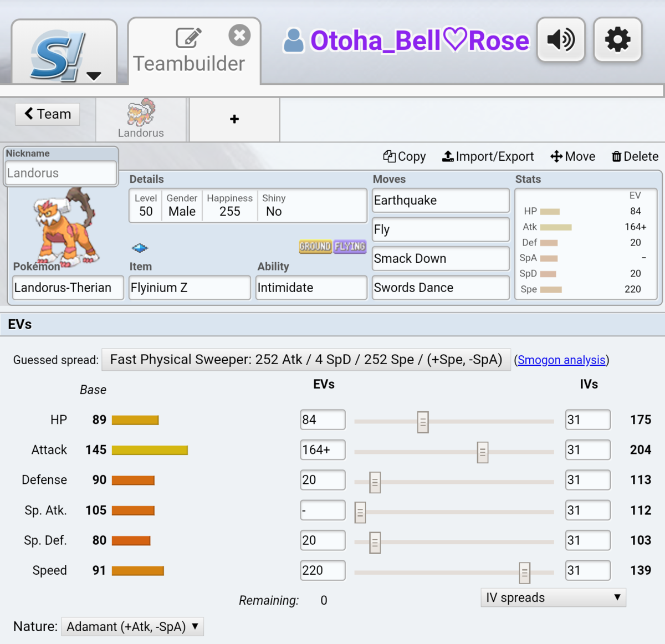Image resolution: width=665 pixels, height=644 pixels.
Task: Click the Attack total stat 204
Action: [x=641, y=449]
